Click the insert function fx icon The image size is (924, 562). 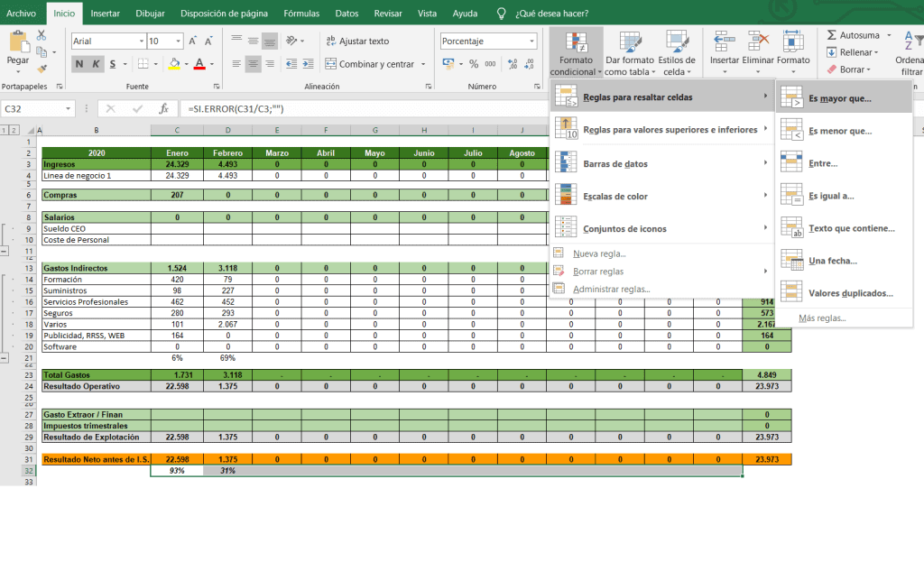click(164, 108)
